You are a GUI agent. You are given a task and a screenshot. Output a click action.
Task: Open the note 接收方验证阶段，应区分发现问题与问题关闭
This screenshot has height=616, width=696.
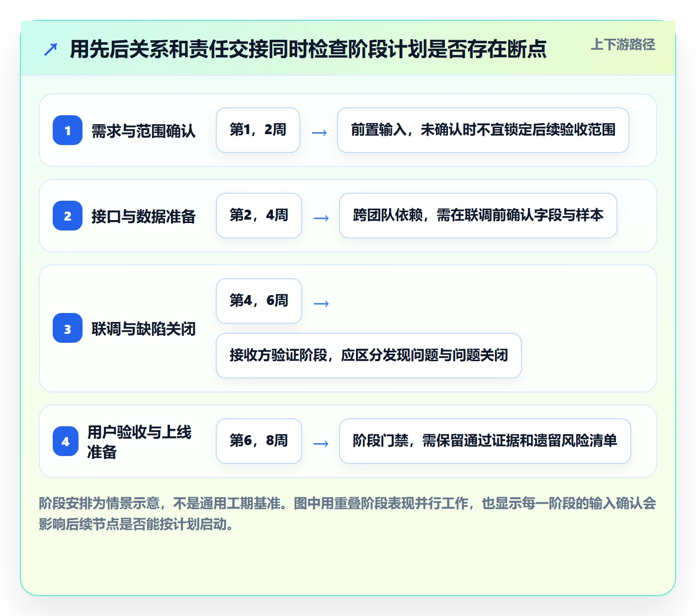tap(369, 356)
